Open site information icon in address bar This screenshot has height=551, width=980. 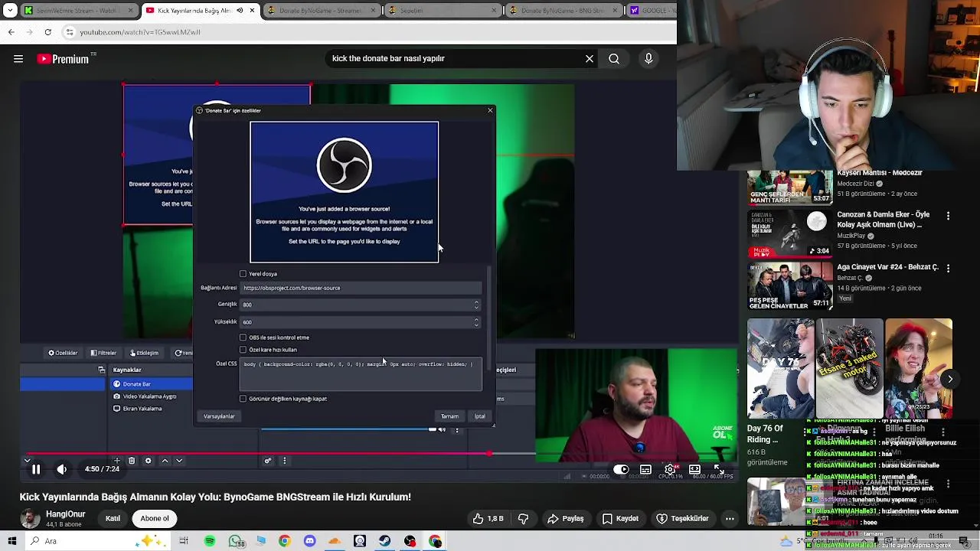pos(69,32)
